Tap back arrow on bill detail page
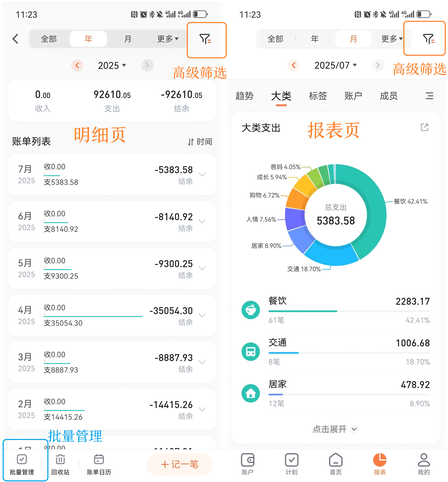 point(15,39)
